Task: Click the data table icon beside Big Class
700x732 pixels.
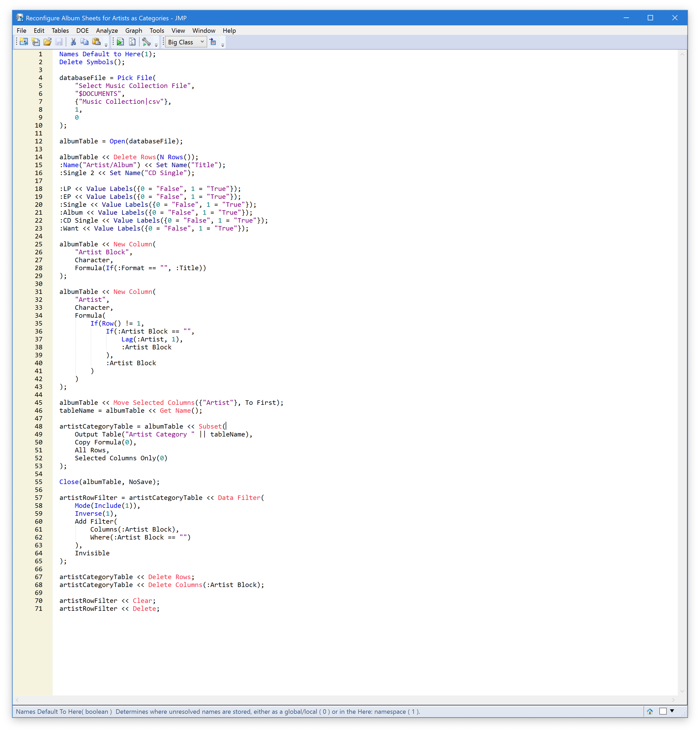Action: click(x=213, y=42)
